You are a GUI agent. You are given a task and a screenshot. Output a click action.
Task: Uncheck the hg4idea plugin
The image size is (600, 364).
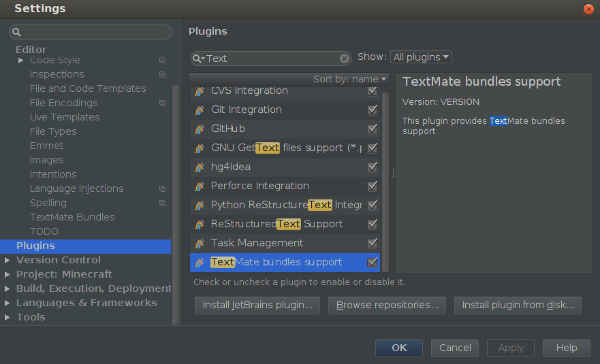click(x=373, y=167)
